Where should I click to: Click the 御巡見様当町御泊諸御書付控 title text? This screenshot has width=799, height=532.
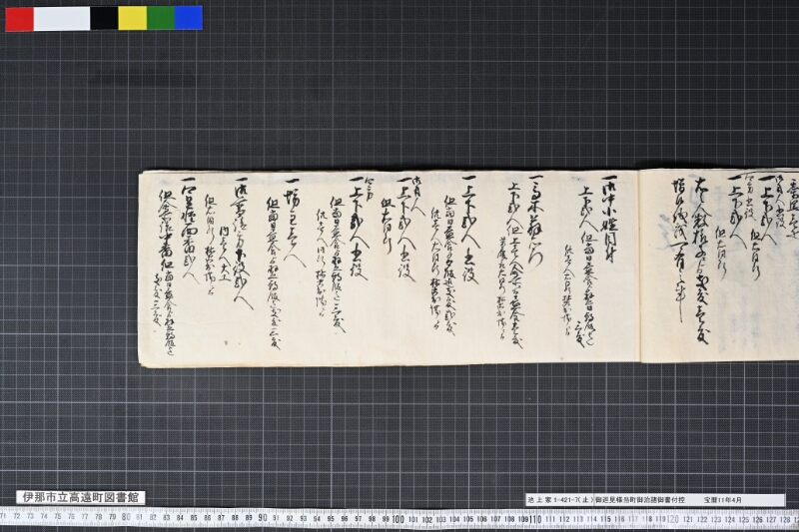coord(640,500)
